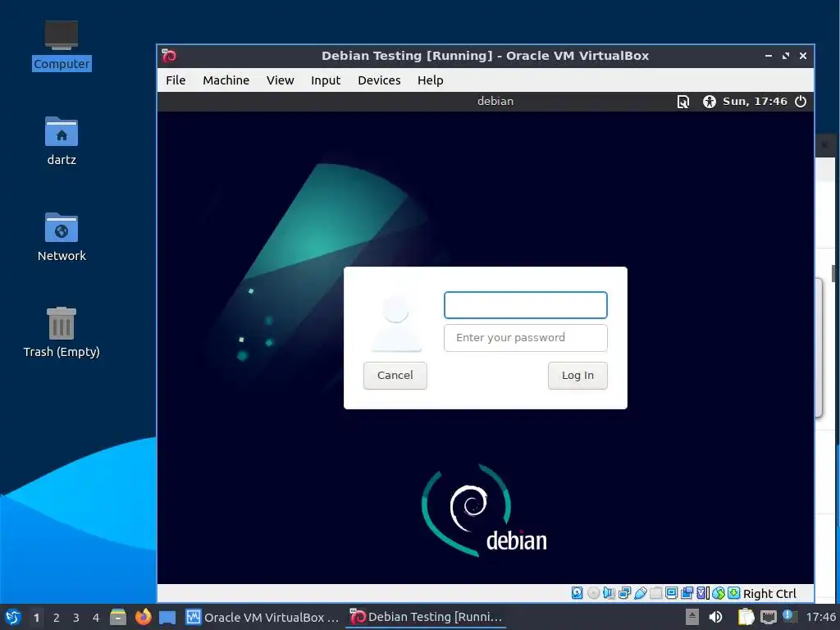Click the audio indicator in VirtualBox status bar

(609, 593)
